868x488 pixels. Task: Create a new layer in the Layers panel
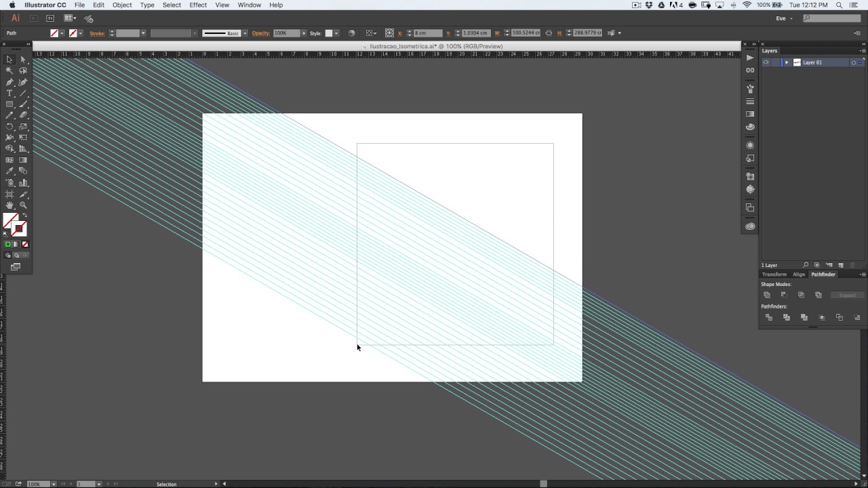point(841,265)
